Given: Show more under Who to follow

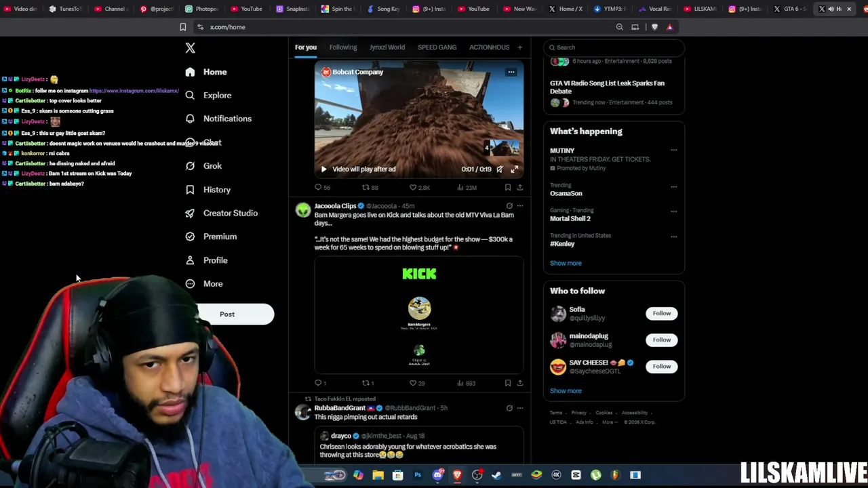Looking at the screenshot, I should click(x=566, y=391).
